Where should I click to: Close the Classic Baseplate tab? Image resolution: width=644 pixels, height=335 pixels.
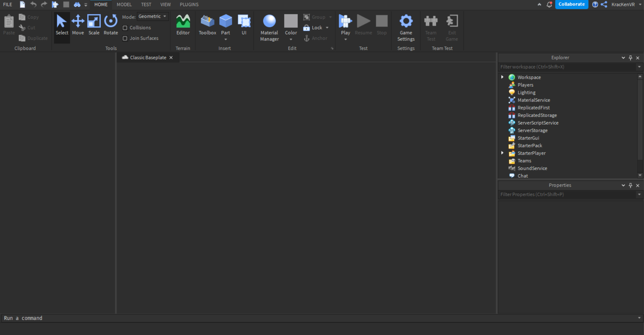(x=171, y=58)
